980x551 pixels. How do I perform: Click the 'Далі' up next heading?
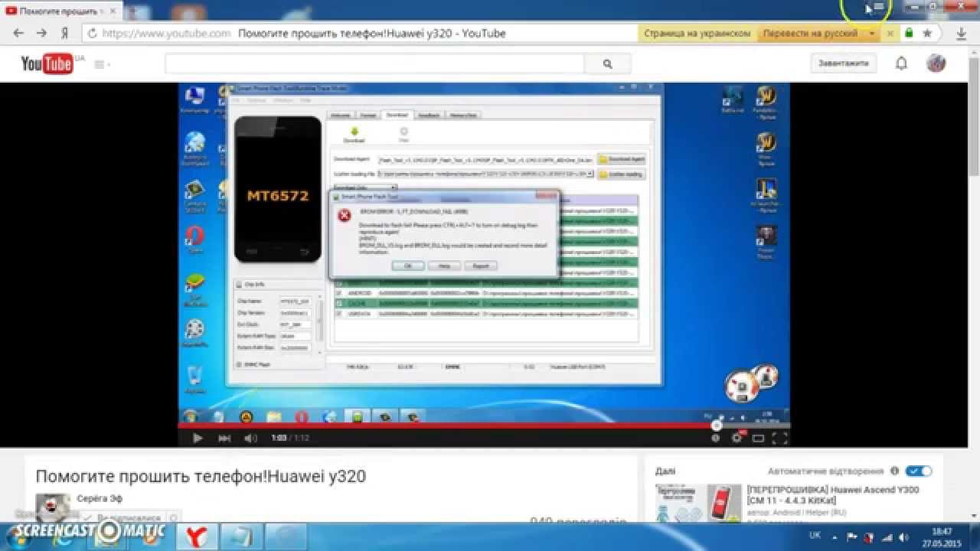click(665, 471)
